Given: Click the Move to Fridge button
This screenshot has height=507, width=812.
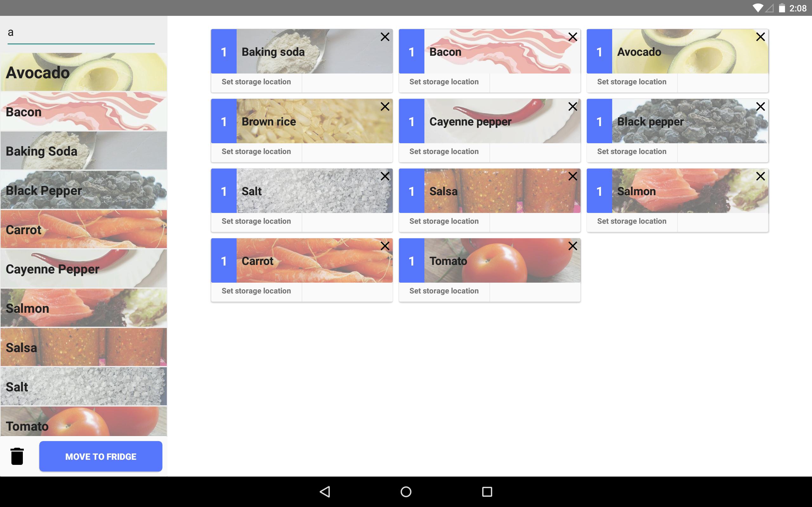Looking at the screenshot, I should [101, 456].
